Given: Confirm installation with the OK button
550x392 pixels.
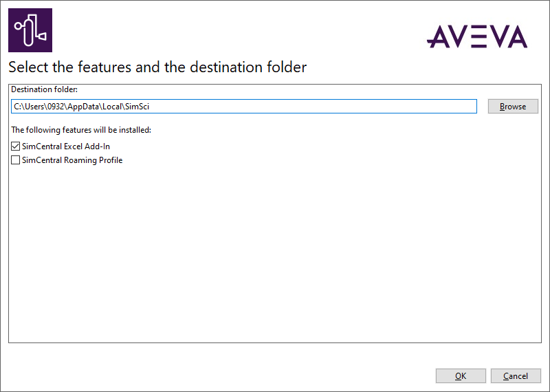Looking at the screenshot, I should tap(461, 376).
